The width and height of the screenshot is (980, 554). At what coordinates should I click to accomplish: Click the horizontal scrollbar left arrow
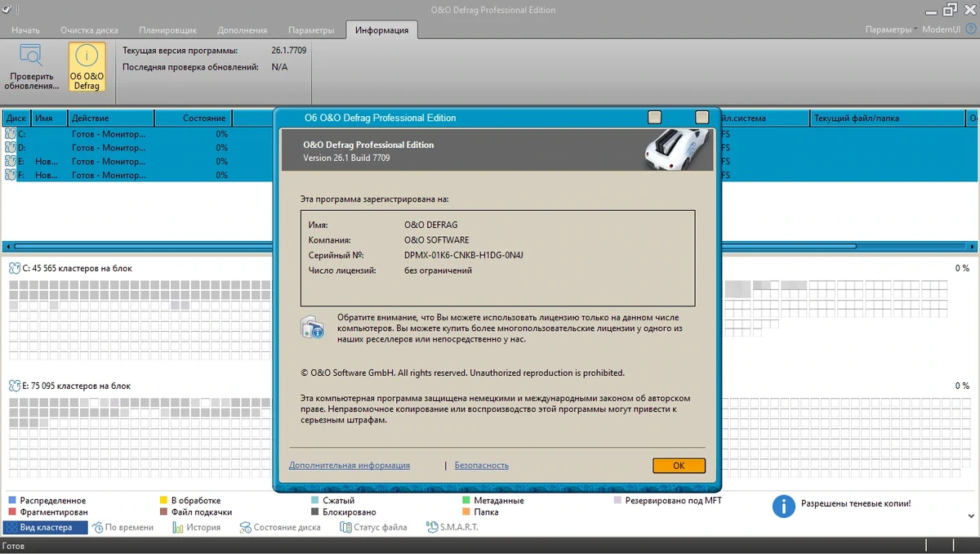click(7, 246)
